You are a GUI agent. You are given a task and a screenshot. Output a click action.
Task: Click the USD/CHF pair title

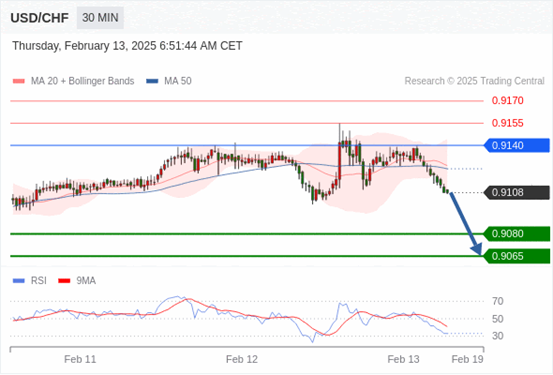[40, 18]
